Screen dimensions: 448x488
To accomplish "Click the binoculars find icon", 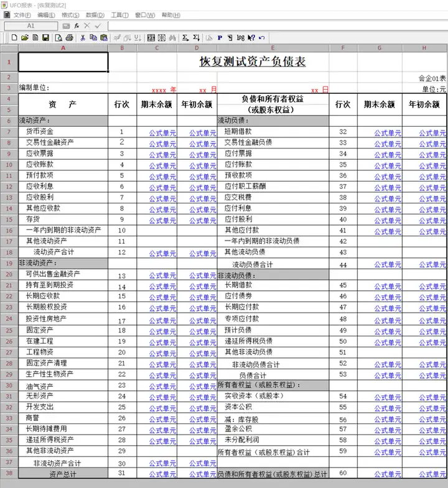I will tap(172, 38).
